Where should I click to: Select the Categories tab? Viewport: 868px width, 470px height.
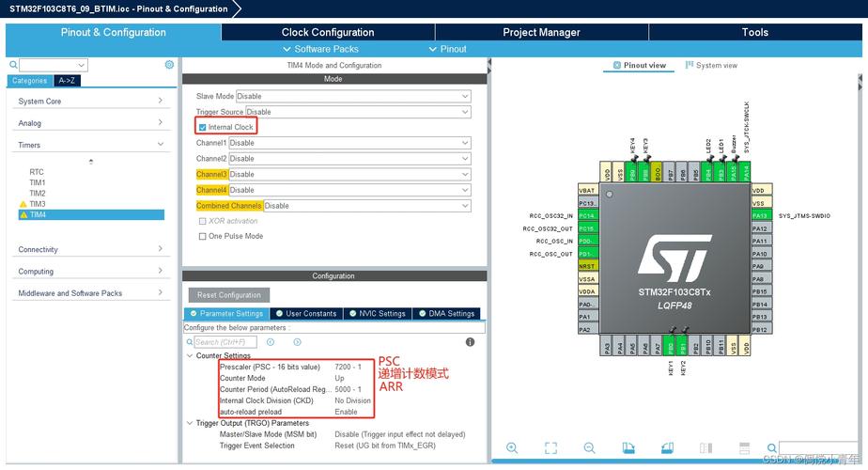30,80
